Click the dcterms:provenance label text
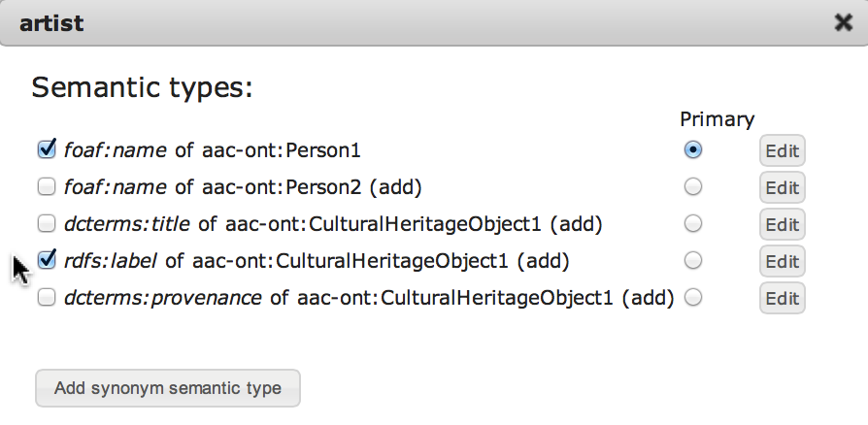The image size is (868, 425). click(163, 298)
